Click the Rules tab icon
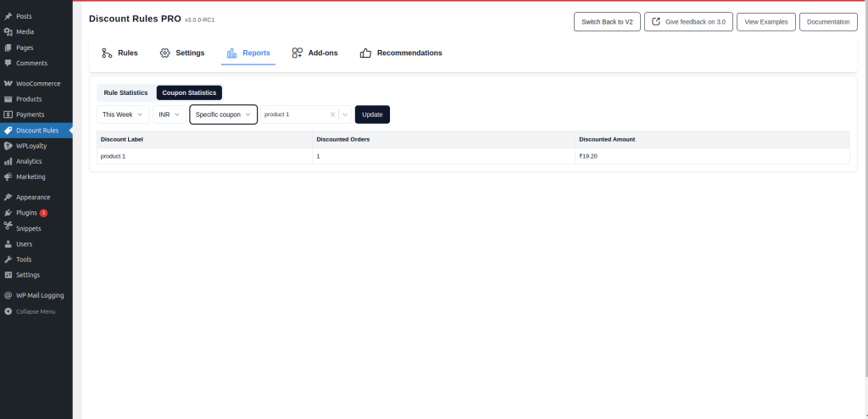Image resolution: width=868 pixels, height=419 pixels. coord(108,53)
